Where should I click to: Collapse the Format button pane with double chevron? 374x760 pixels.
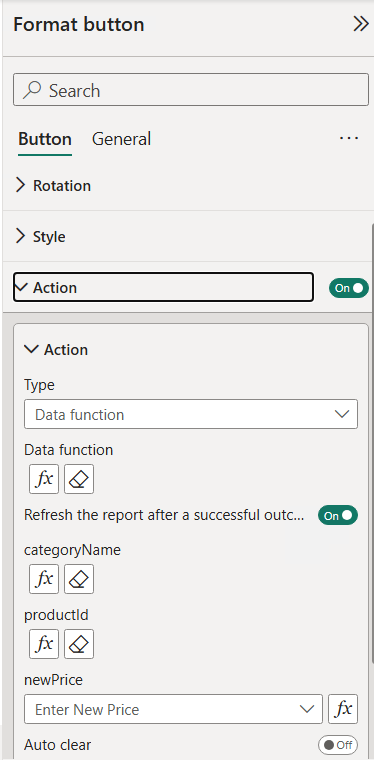tap(360, 24)
